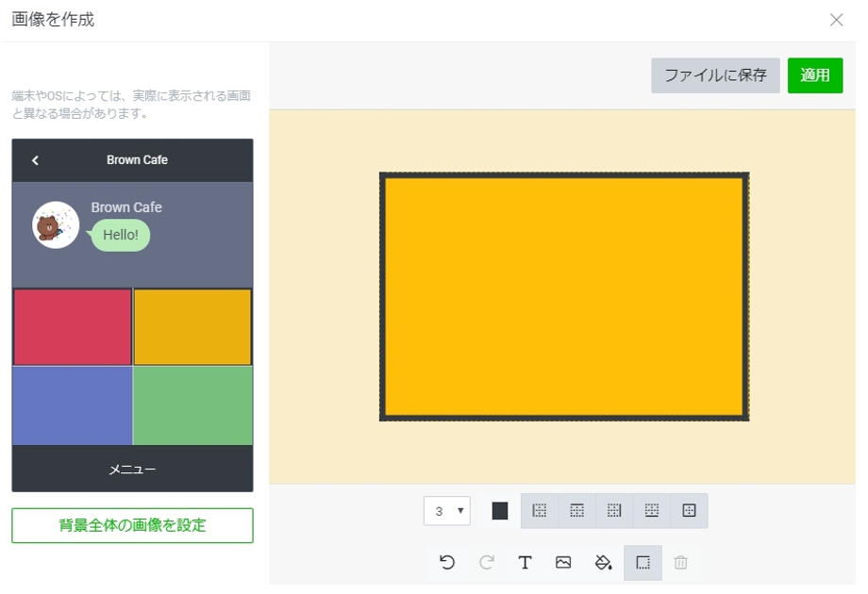
Task: Click the redo arrow icon
Action: point(487,563)
